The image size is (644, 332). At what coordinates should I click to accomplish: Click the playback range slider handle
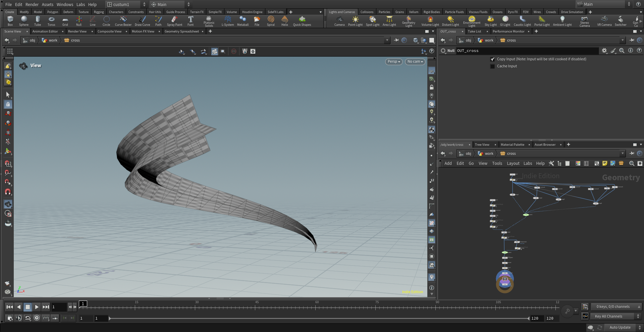(x=110, y=318)
